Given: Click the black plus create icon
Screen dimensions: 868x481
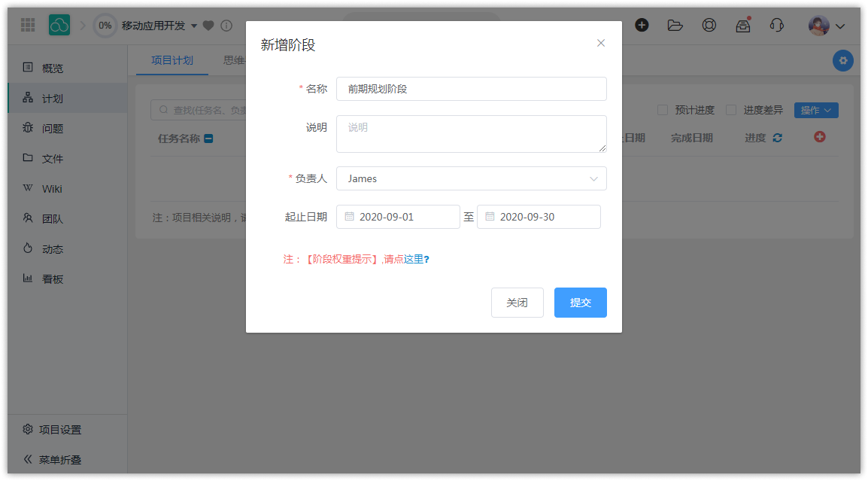Looking at the screenshot, I should point(642,25).
